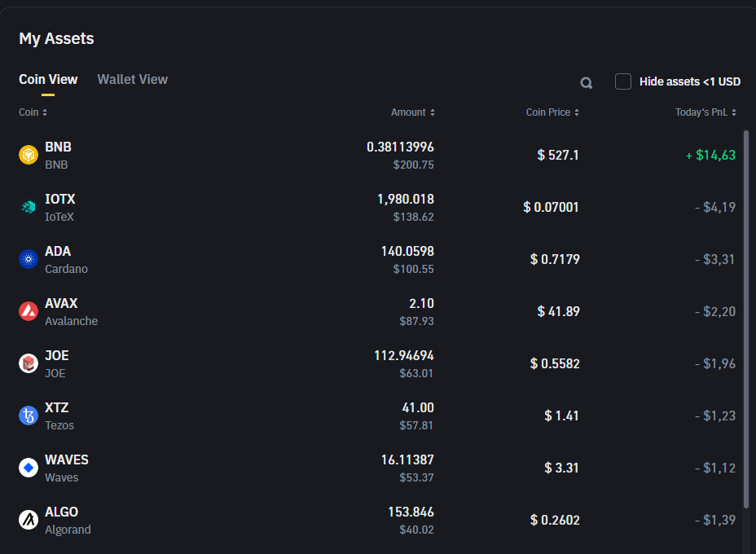
Task: Click the ADA PnL - $3,31
Action: [714, 259]
